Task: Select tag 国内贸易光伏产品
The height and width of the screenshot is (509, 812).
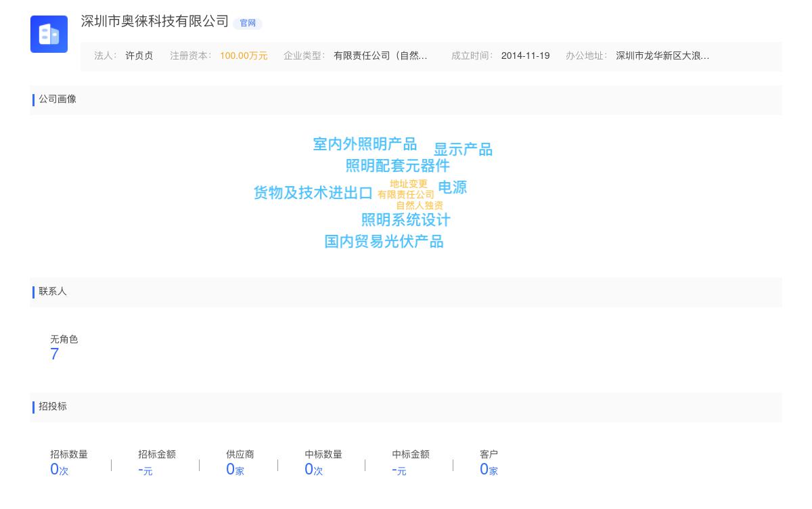Action: coord(384,242)
